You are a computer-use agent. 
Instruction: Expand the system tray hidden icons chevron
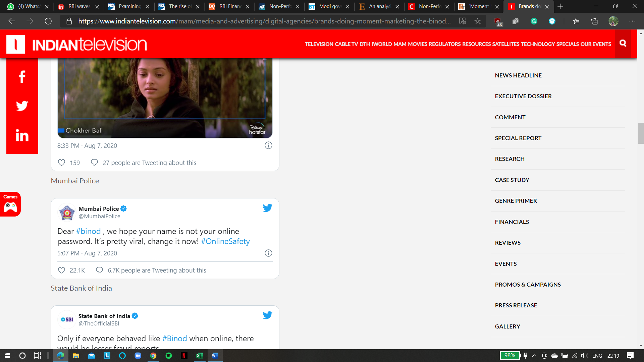(534, 356)
